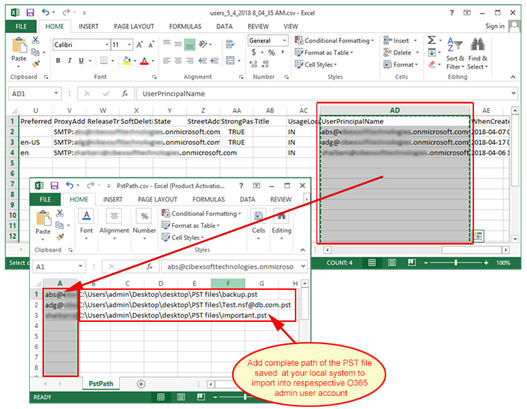Screen dimensions: 527x409
Task: Collapse ribbon arrow in main window
Action: pos(513,77)
